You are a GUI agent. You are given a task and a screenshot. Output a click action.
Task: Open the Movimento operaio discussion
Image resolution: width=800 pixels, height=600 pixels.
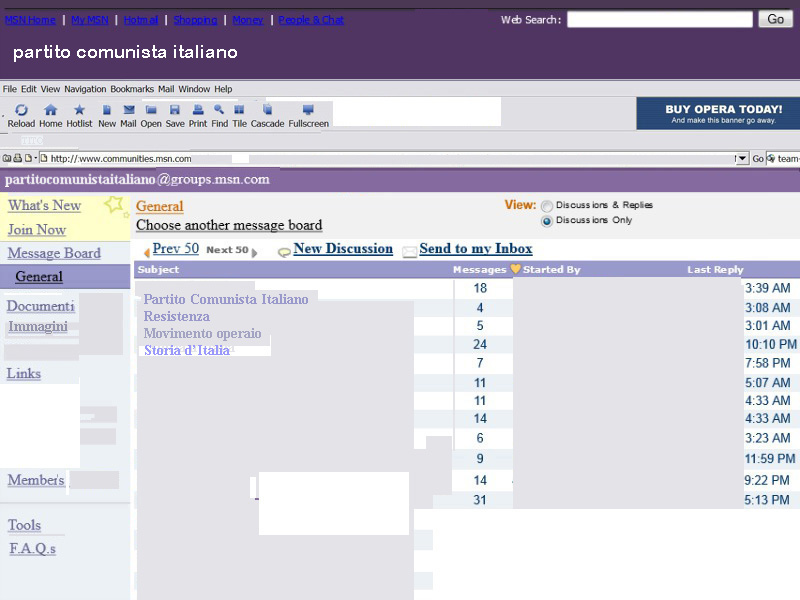(202, 333)
